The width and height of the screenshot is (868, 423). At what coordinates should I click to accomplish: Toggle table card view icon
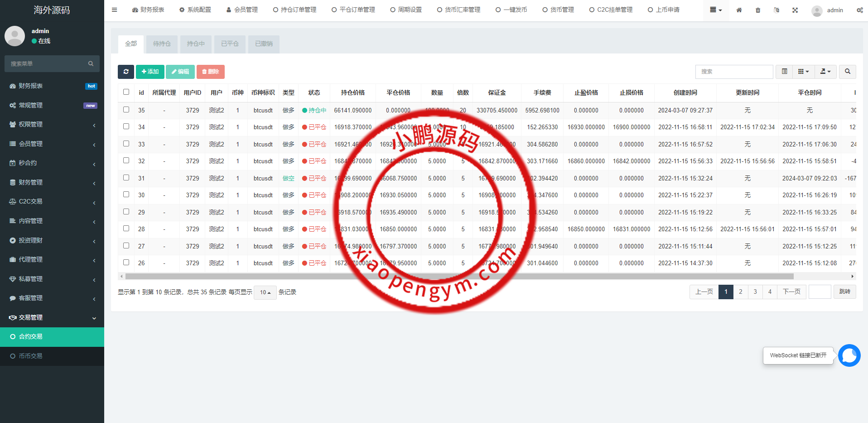click(x=784, y=72)
